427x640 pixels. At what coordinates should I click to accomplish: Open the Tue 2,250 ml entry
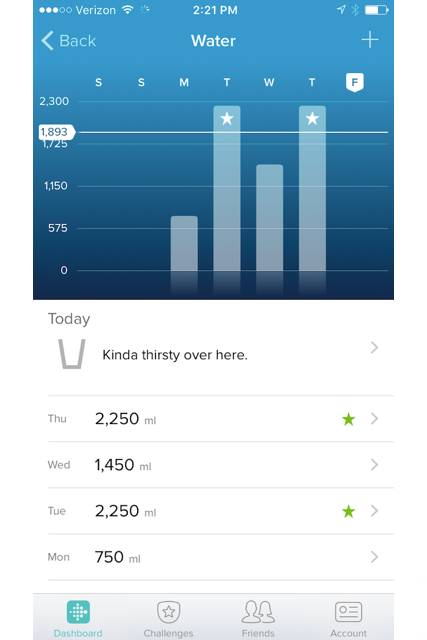221,511
